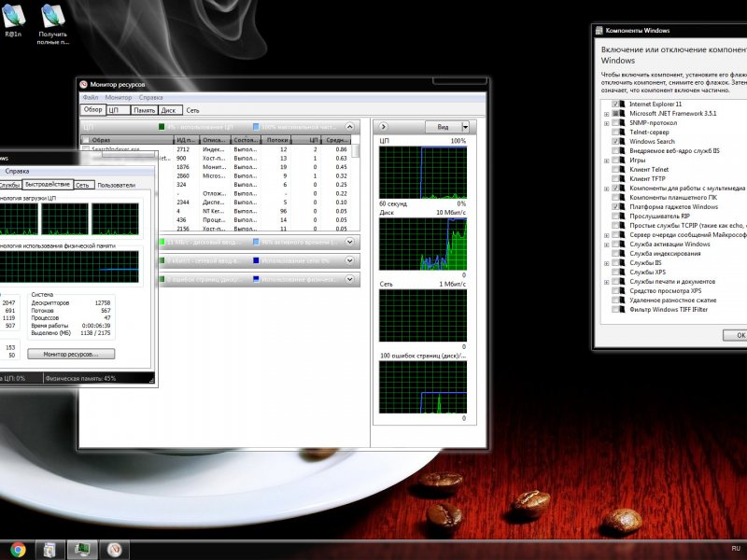
Task: Open the Файл menu in Resource Monitor
Action: pyautogui.click(x=91, y=97)
